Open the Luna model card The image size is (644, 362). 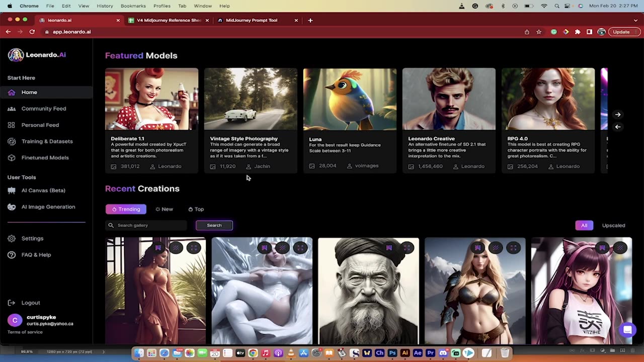(x=350, y=121)
